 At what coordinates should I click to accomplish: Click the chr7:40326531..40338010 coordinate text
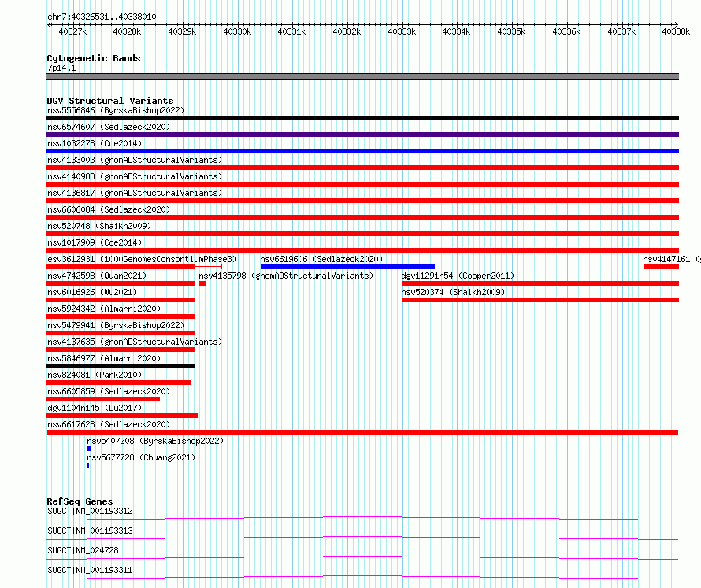point(102,17)
